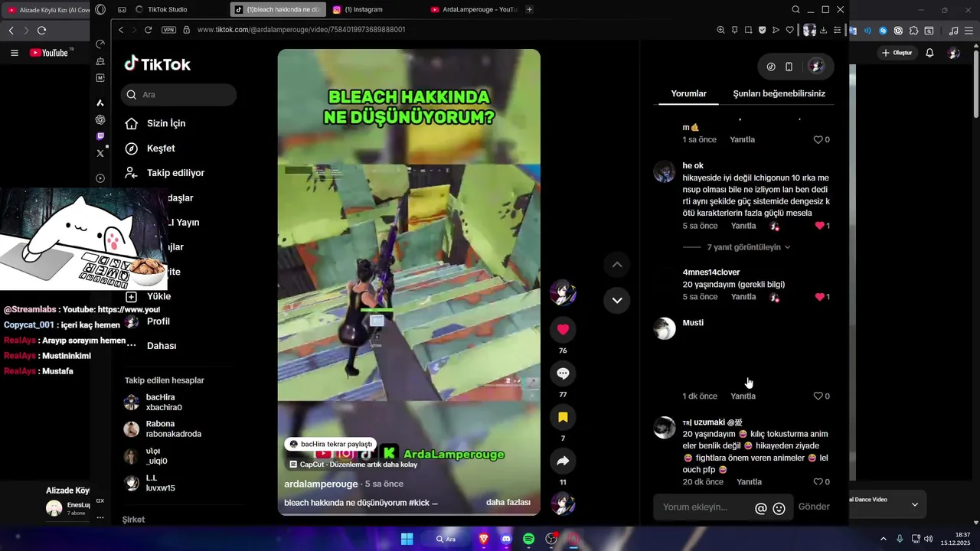980x551 pixels.
Task: Open the ardalamperouge profile link under video
Action: coord(321,484)
